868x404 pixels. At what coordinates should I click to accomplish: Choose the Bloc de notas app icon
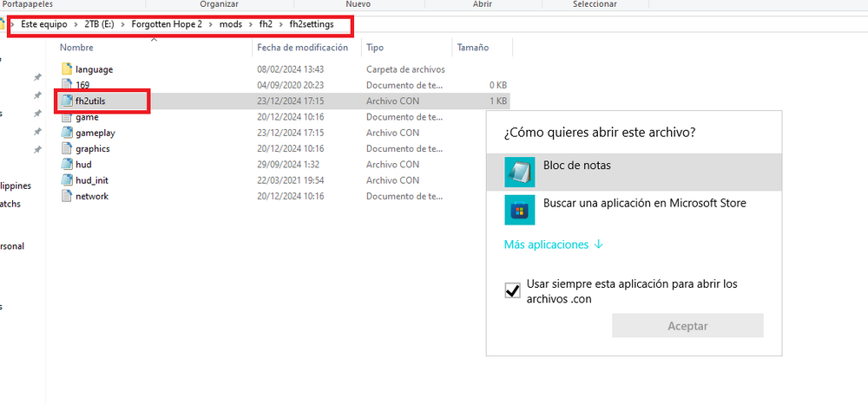coord(519,172)
